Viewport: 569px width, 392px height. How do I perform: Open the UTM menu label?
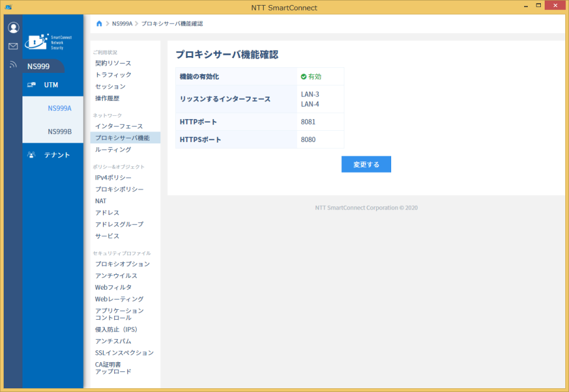(x=51, y=85)
